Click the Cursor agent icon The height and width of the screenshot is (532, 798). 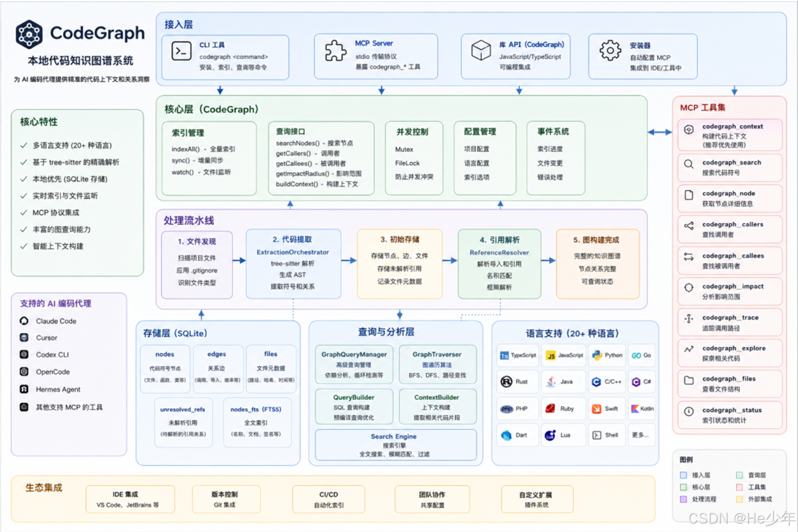click(x=24, y=337)
